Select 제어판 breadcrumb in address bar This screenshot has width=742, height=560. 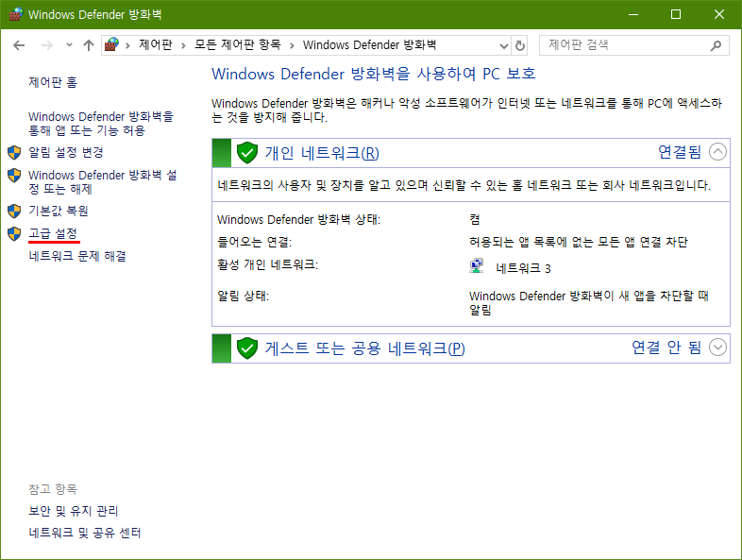pyautogui.click(x=155, y=45)
